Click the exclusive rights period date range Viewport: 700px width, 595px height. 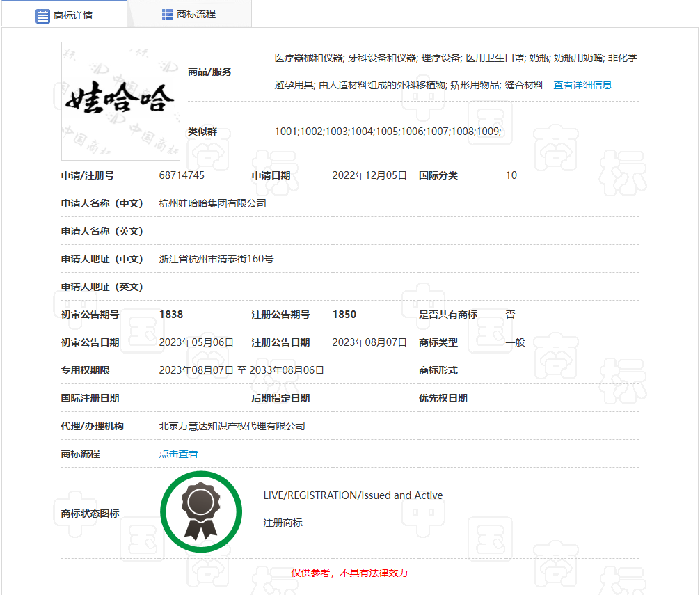[x=241, y=370]
